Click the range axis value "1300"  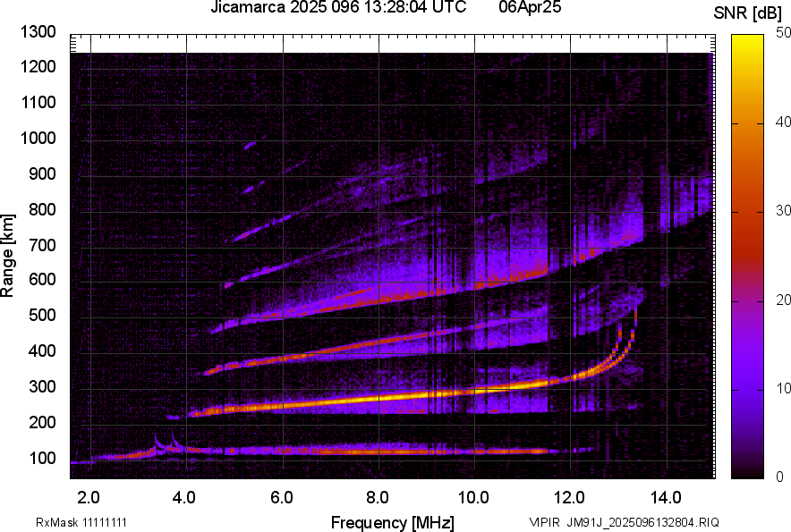tap(38, 32)
